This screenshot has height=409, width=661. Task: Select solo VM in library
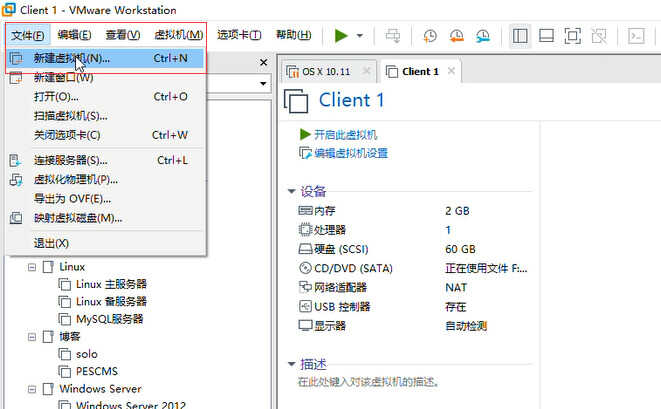tap(87, 354)
